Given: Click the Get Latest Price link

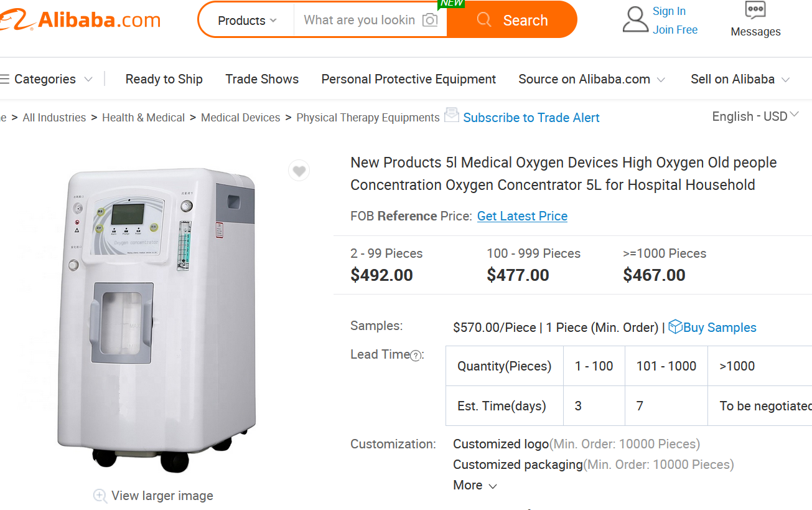Looking at the screenshot, I should (522, 216).
